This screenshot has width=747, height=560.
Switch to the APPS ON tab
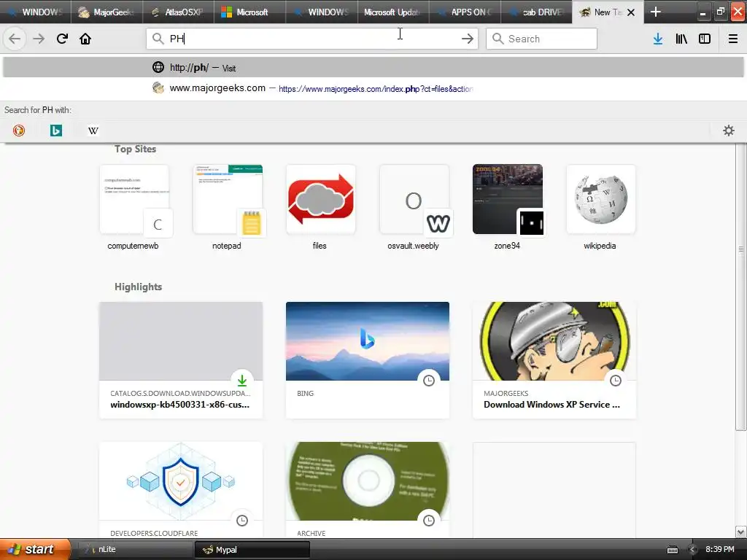click(x=465, y=12)
